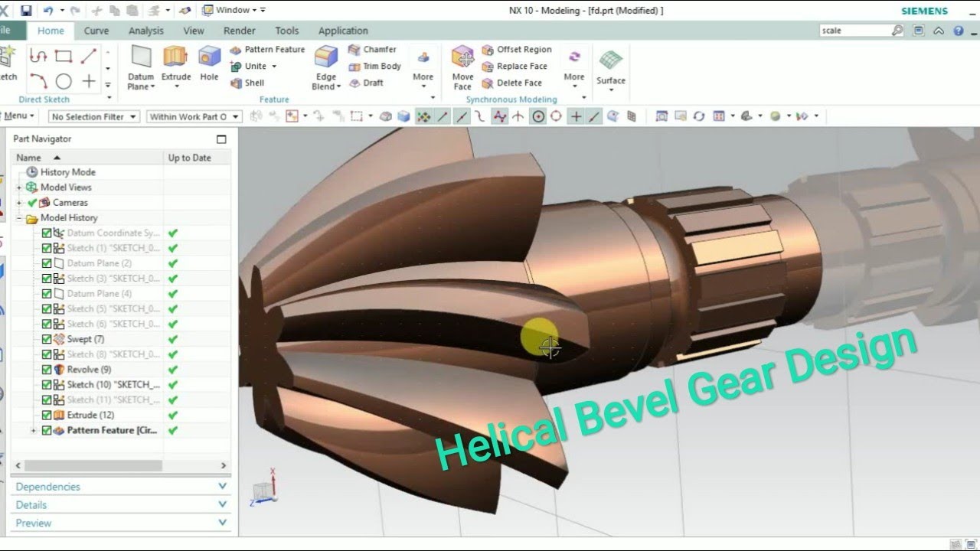The height and width of the screenshot is (551, 980).
Task: Toggle the Point on Curve snap icon
Action: [594, 116]
